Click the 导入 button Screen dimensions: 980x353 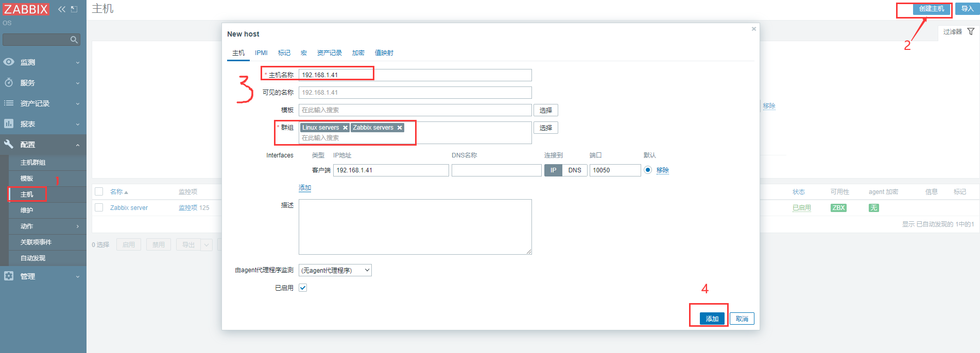(967, 9)
